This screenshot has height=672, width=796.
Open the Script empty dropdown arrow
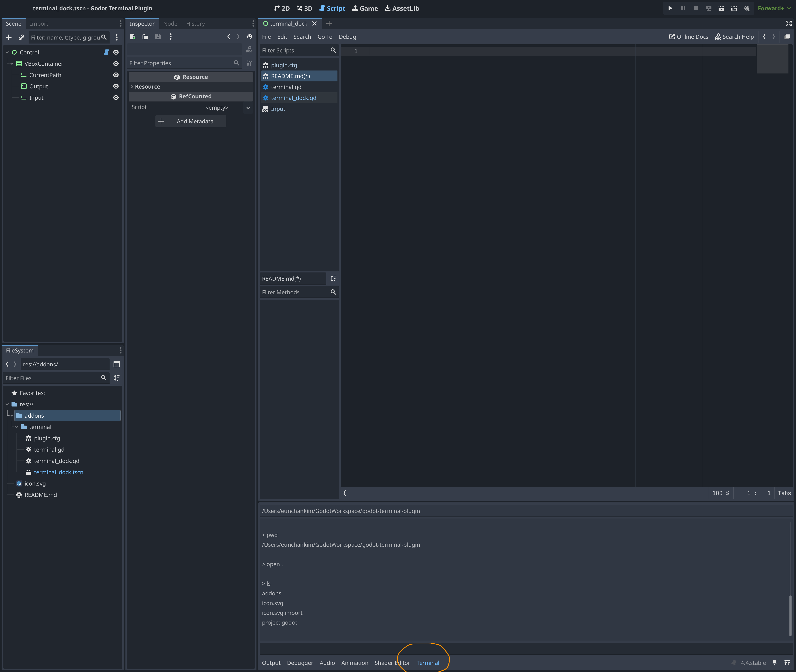coord(248,108)
